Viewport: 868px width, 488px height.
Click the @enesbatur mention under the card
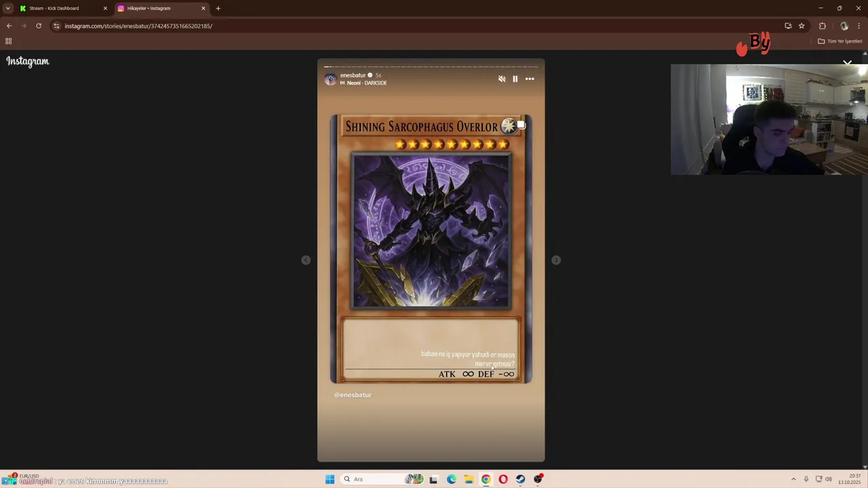point(353,395)
